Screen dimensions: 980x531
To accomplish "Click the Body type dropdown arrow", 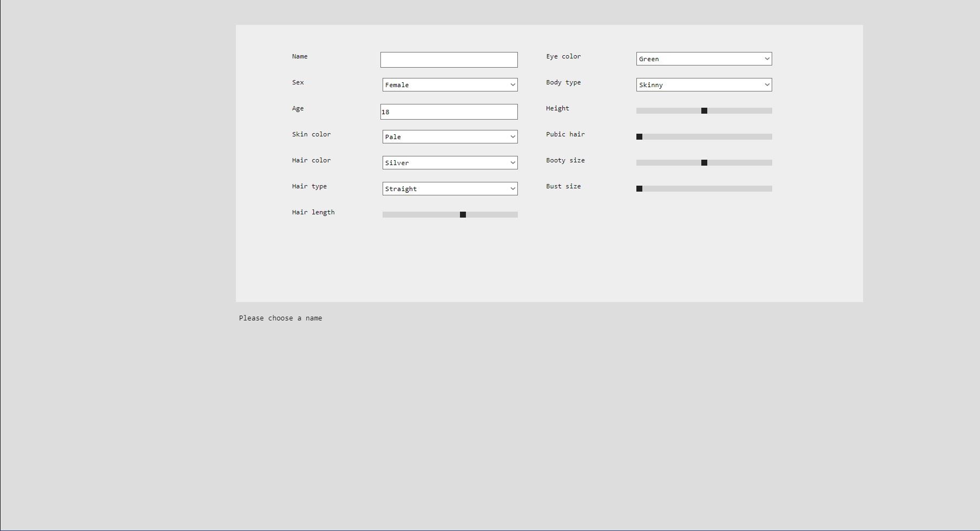I will click(x=767, y=84).
